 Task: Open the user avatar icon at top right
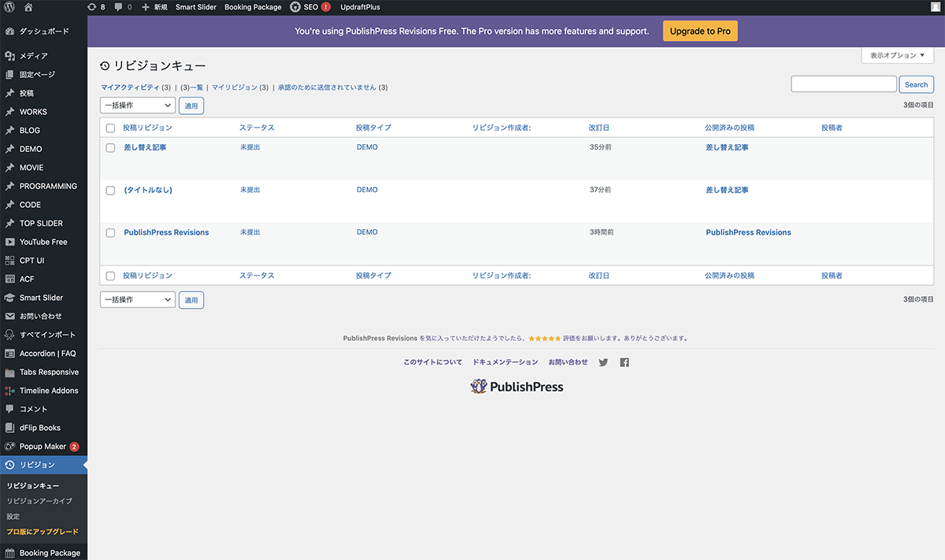coord(935,7)
